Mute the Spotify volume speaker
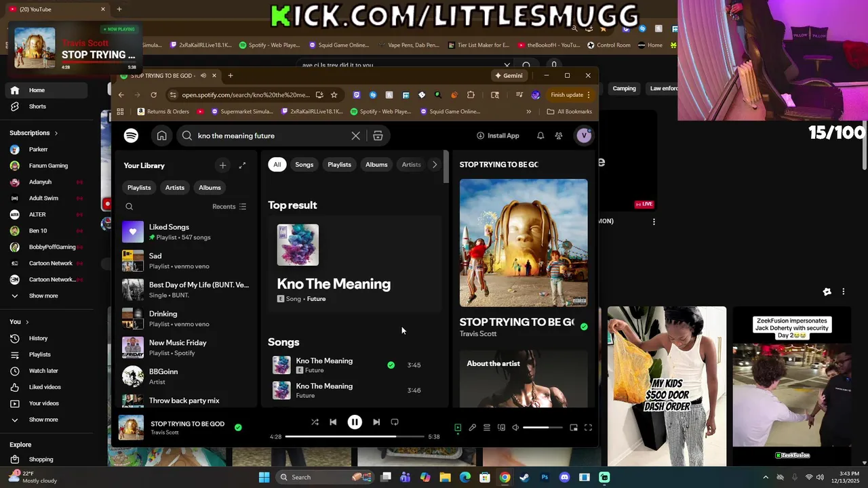The image size is (868, 488). pos(515,428)
